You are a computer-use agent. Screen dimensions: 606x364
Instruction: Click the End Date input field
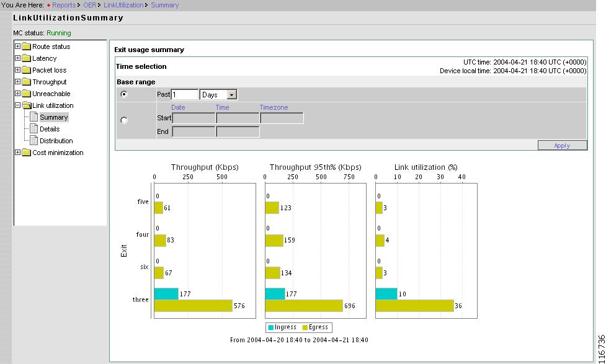click(x=194, y=131)
